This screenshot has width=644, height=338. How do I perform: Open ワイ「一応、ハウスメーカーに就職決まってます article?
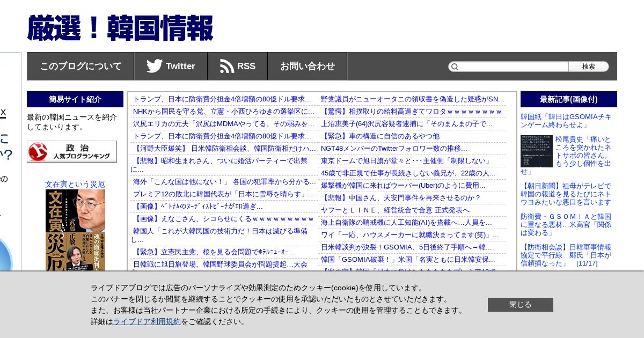pyautogui.click(x=410, y=234)
